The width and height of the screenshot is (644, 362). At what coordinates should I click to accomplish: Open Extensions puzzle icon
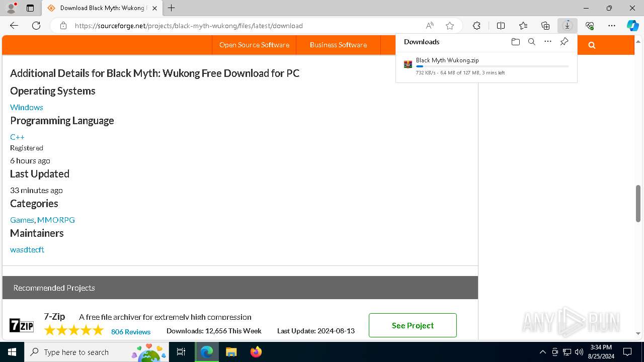476,26
